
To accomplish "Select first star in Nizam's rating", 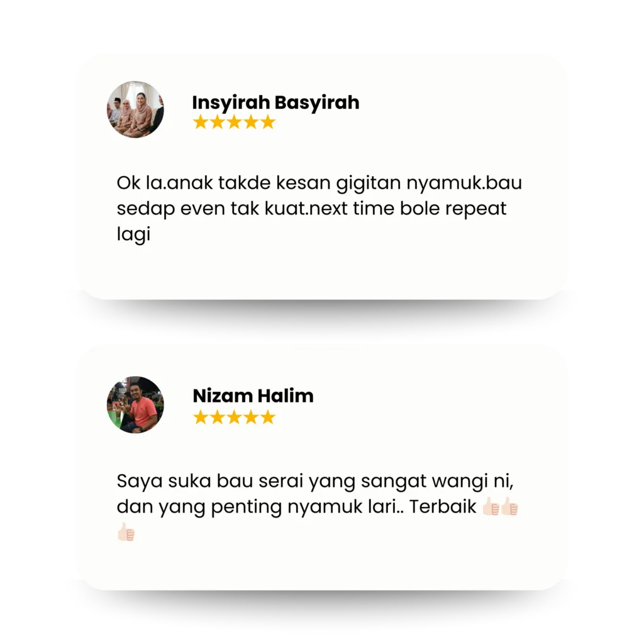I will (x=201, y=418).
